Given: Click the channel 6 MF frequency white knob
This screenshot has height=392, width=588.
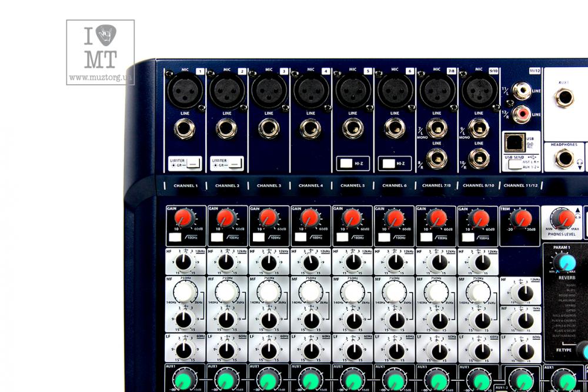Looking at the screenshot, I should pos(394,291).
